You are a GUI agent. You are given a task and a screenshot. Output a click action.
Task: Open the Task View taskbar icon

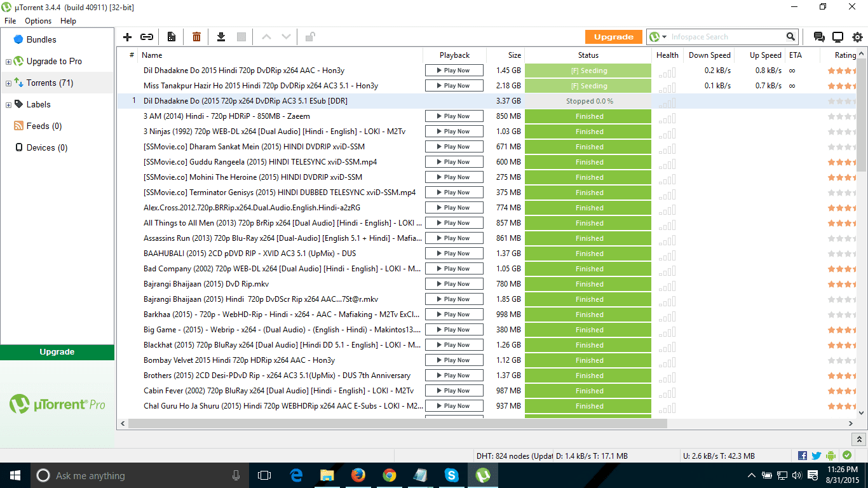coord(264,475)
